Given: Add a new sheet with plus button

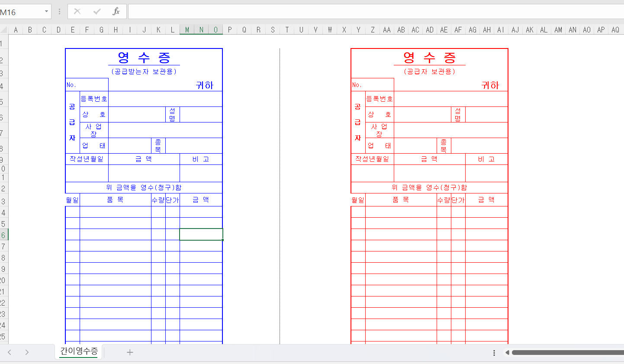Looking at the screenshot, I should click(130, 352).
